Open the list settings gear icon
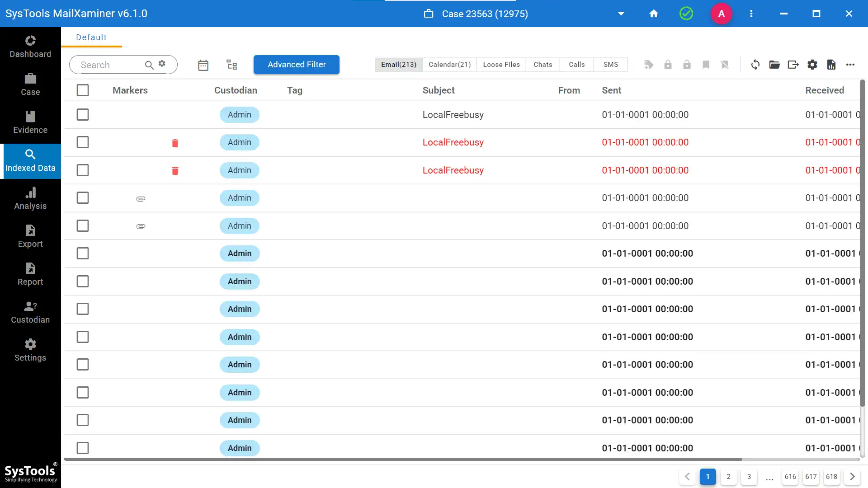This screenshot has width=868, height=488. (812, 65)
